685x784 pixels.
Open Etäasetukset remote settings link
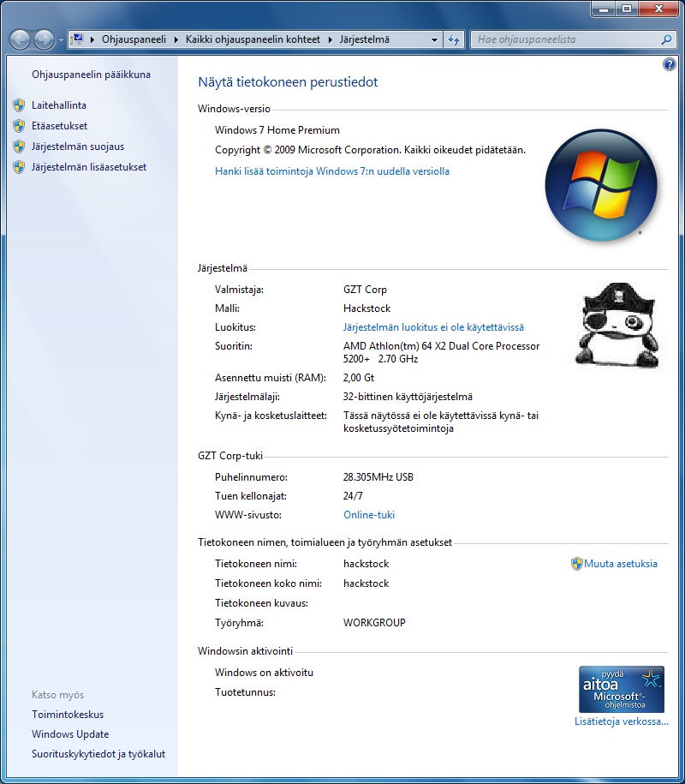coord(59,125)
